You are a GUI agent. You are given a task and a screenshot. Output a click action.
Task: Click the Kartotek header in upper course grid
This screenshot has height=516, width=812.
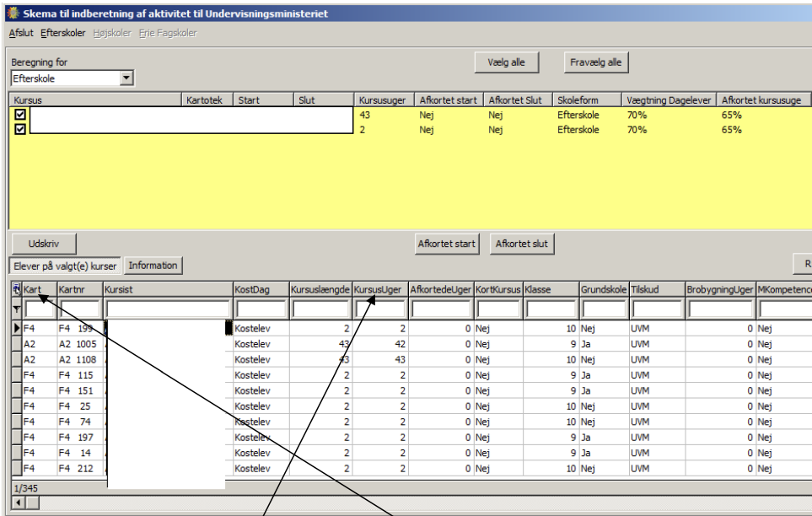tap(207, 100)
